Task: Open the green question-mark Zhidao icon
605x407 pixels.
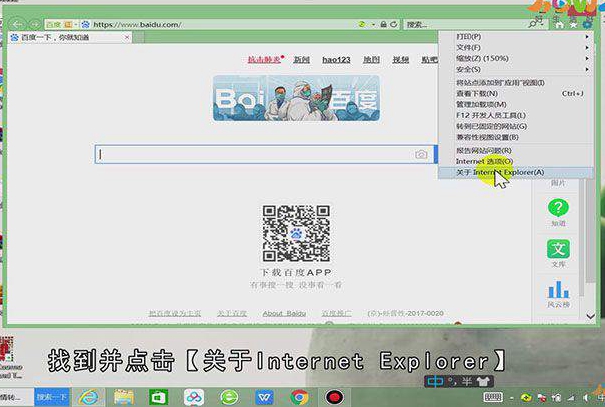Action: pos(558,208)
